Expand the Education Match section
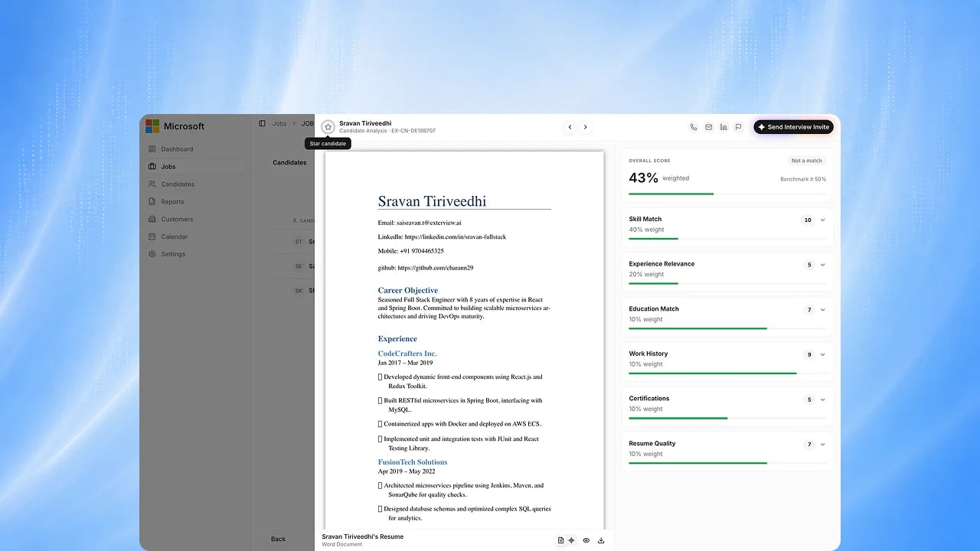This screenshot has height=551, width=980. 823,310
